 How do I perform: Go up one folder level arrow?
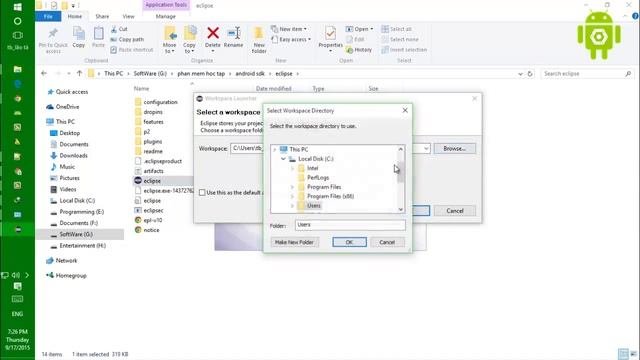(80, 73)
